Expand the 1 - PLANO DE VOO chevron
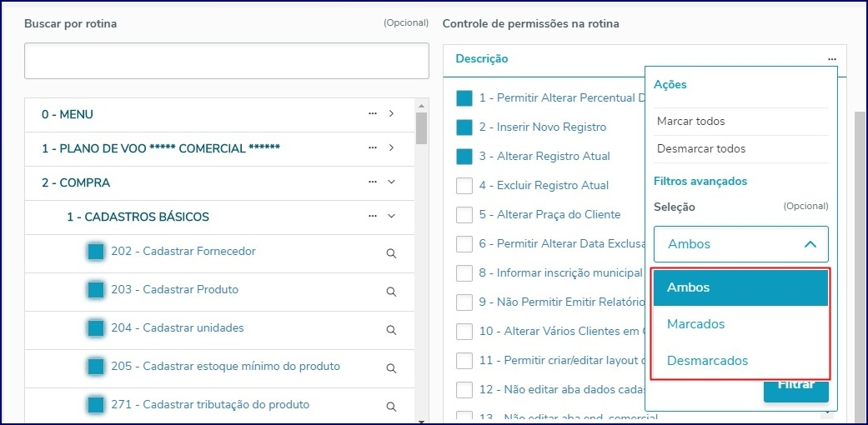868x425 pixels. [391, 147]
